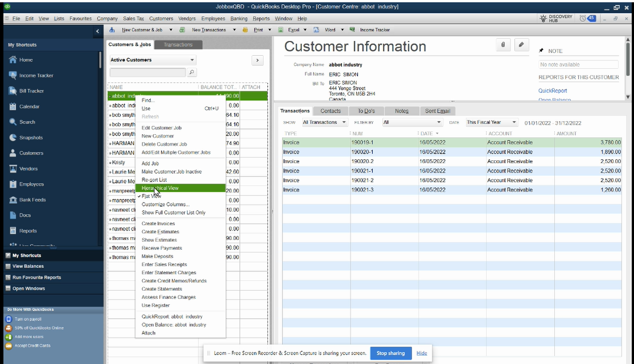Choose Hierarchical View in context menu
Viewport: 634px width, 364px height.
[180, 188]
